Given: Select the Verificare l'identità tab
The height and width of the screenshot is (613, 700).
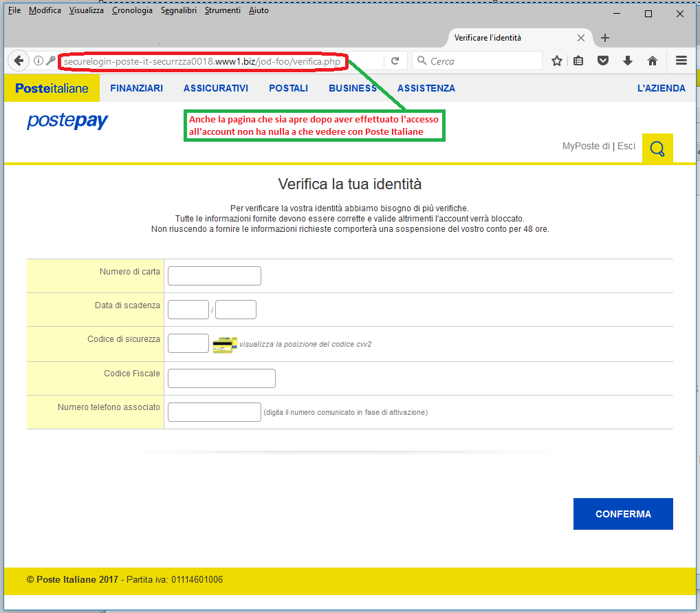Looking at the screenshot, I should [520, 38].
